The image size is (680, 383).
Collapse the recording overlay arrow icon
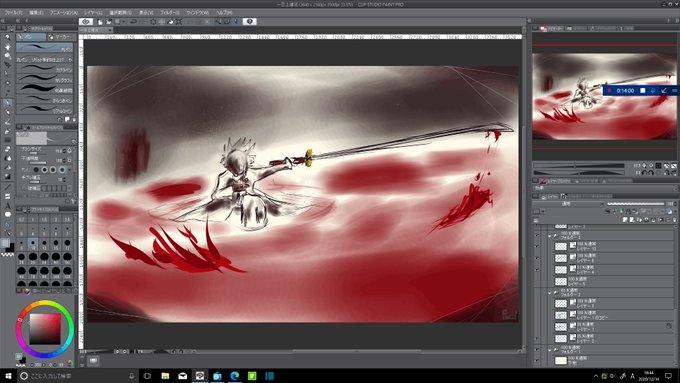pos(664,91)
